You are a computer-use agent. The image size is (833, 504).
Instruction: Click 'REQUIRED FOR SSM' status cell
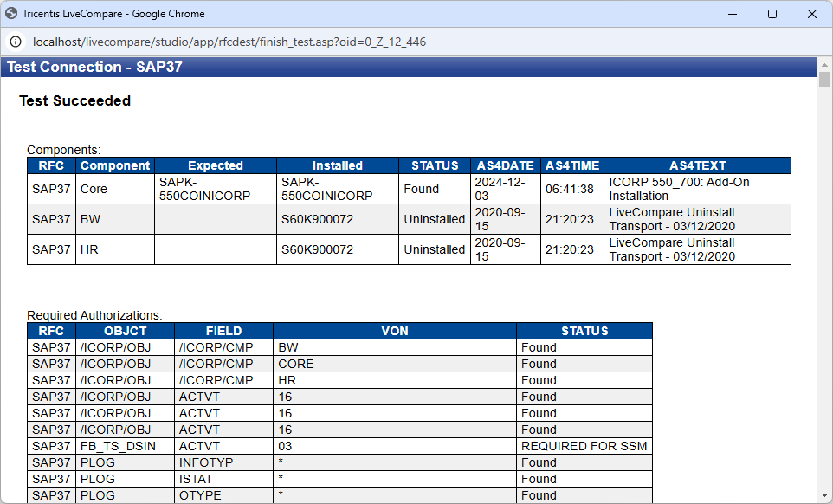click(584, 446)
